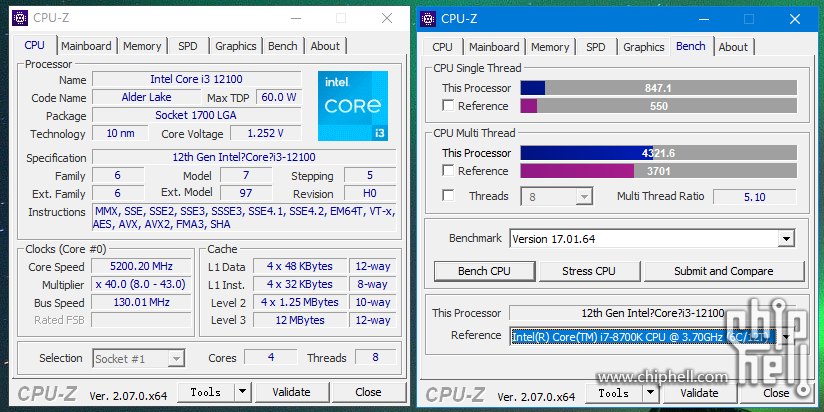
Task: Click Validate button in right CPU-Z window
Action: point(699,393)
